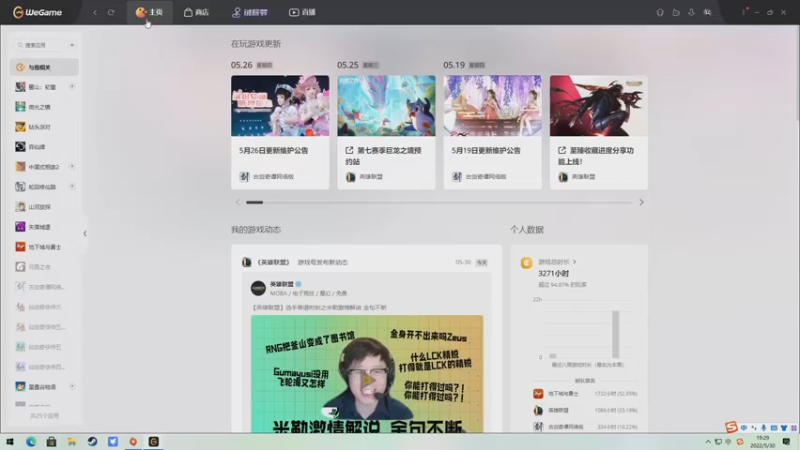Open Microsoft Store from the taskbar
The image size is (800, 450).
[x=52, y=441]
